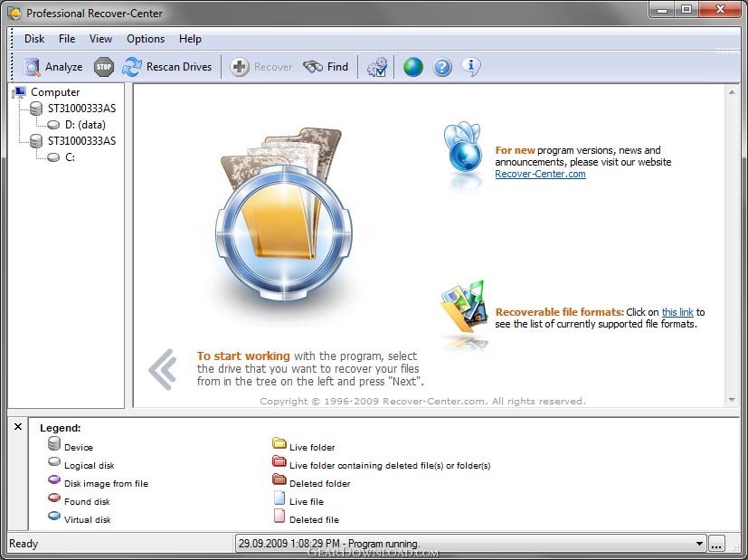Open help with the question mark icon
Viewport: 748px width, 560px height.
(442, 67)
